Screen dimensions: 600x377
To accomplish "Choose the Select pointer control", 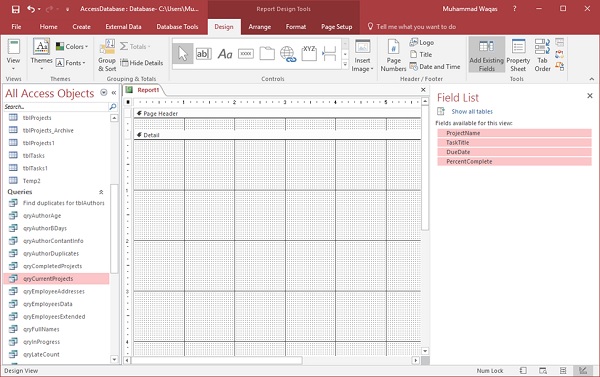I will [183, 54].
